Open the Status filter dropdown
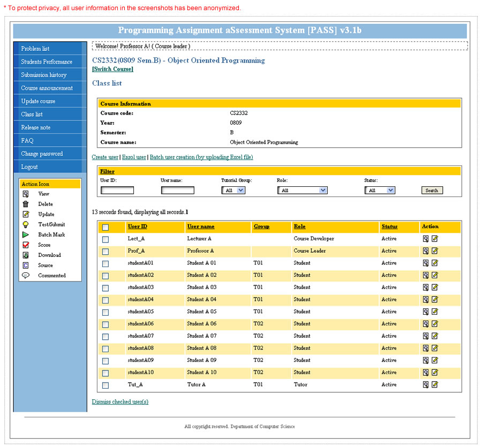 (380, 190)
